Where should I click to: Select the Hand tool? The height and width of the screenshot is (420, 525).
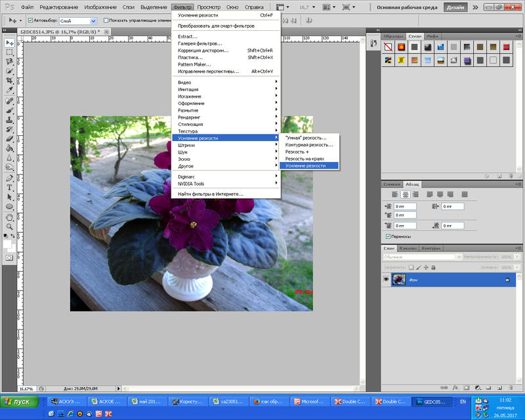point(10,217)
